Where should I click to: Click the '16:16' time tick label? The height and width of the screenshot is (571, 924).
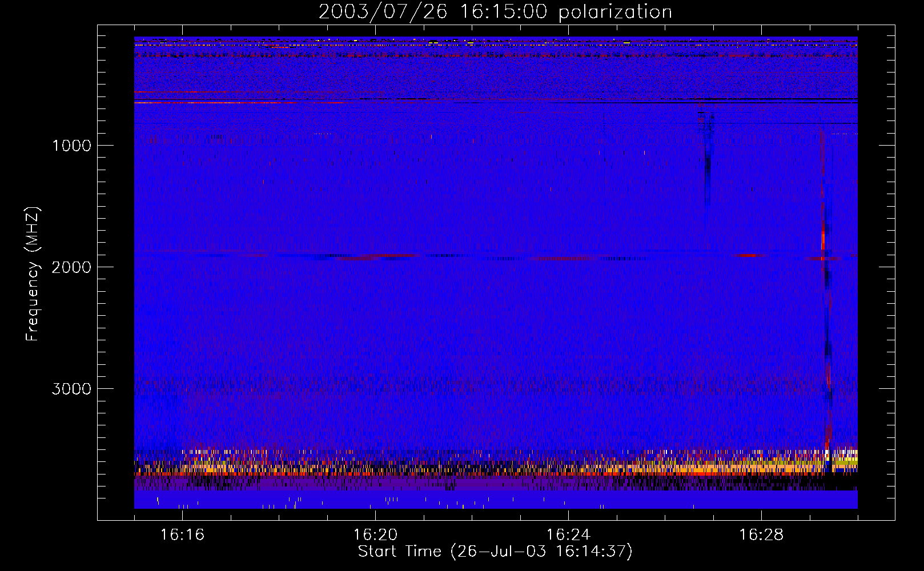182,535
